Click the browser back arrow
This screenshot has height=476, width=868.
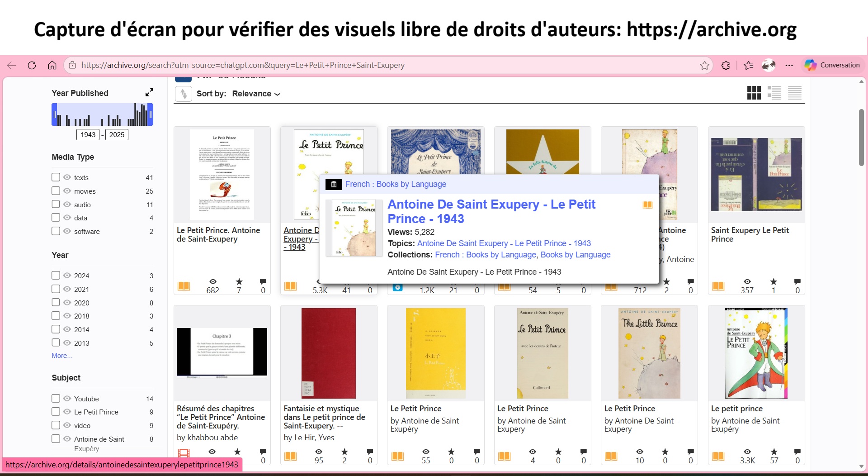[11, 65]
